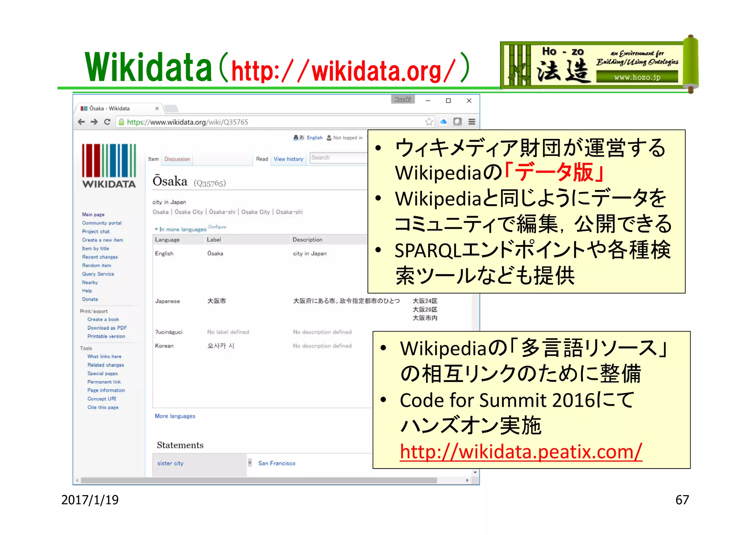Viewport: 756px width, 535px height.
Task: Collapse the In more languages section
Action: (181, 229)
